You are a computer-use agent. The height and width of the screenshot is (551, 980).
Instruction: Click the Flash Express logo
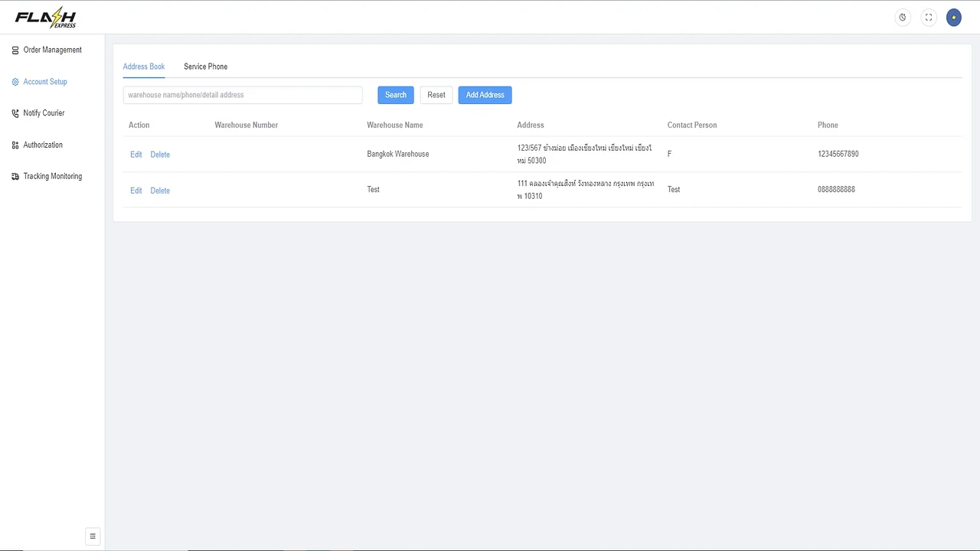pyautogui.click(x=44, y=17)
